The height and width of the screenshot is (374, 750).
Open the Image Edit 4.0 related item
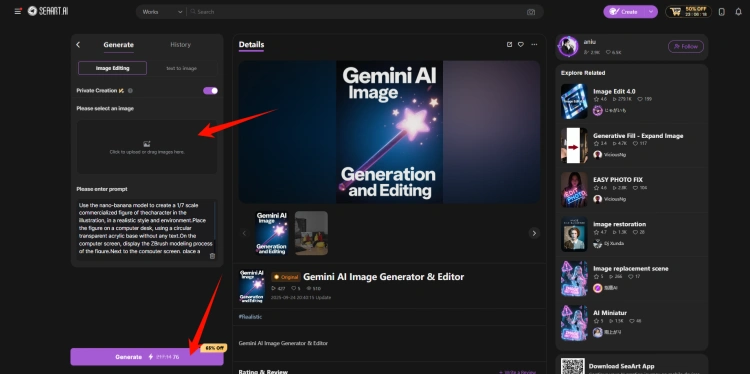[x=614, y=91]
